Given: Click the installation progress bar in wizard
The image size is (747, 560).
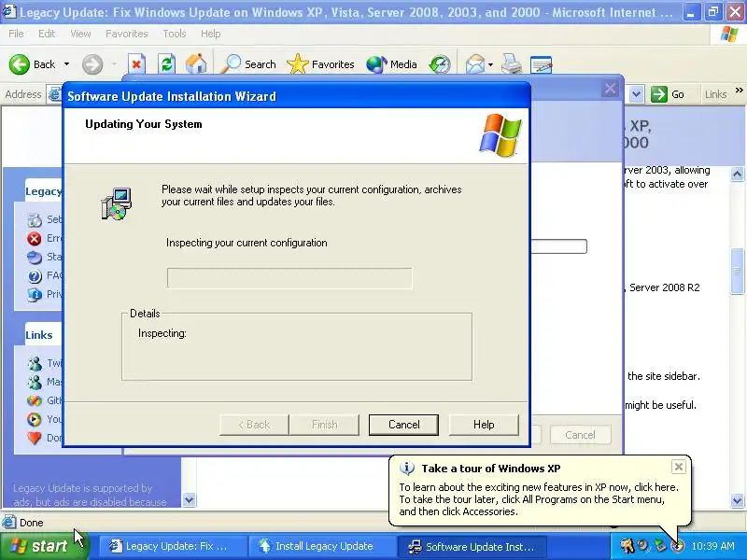Looking at the screenshot, I should (289, 278).
